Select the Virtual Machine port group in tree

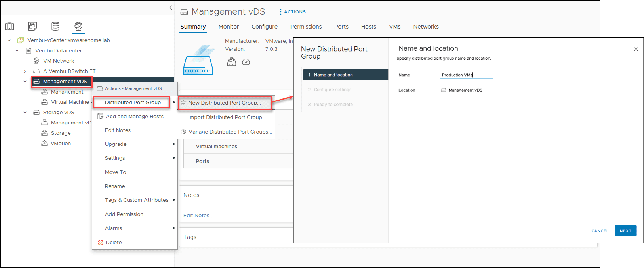[70, 102]
